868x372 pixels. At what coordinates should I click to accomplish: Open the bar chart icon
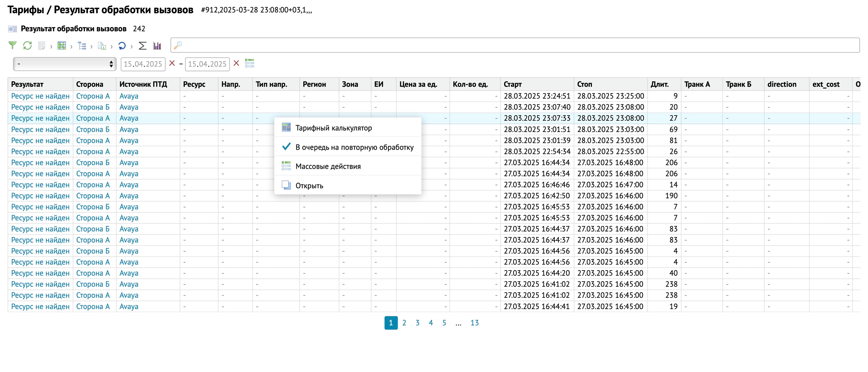click(157, 45)
